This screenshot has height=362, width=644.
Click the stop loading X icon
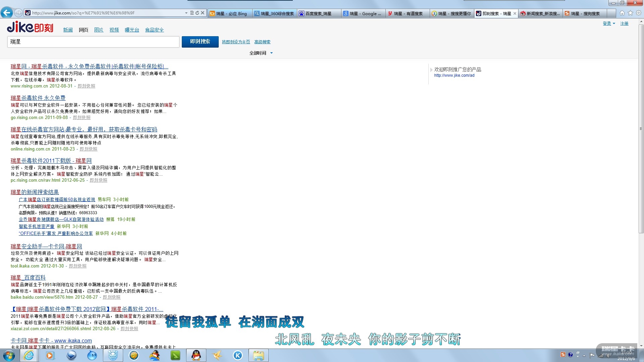pyautogui.click(x=203, y=13)
